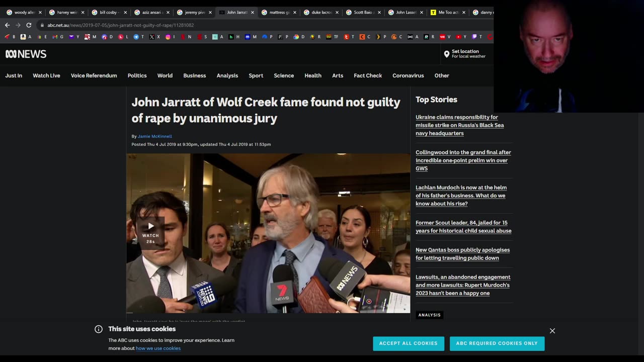This screenshot has height=362, width=644.
Task: Click the ABC News logo
Action: (26, 54)
